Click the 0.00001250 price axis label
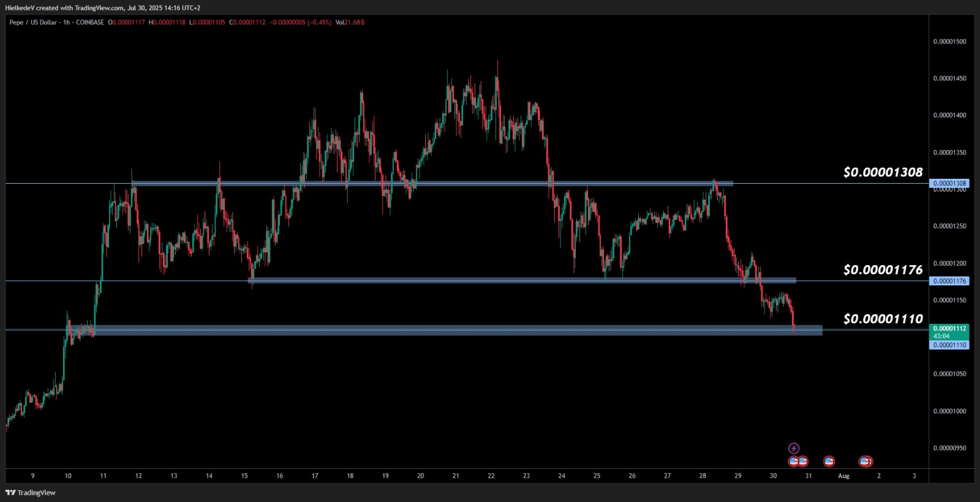Viewport: 980px width, 502px height. click(949, 227)
